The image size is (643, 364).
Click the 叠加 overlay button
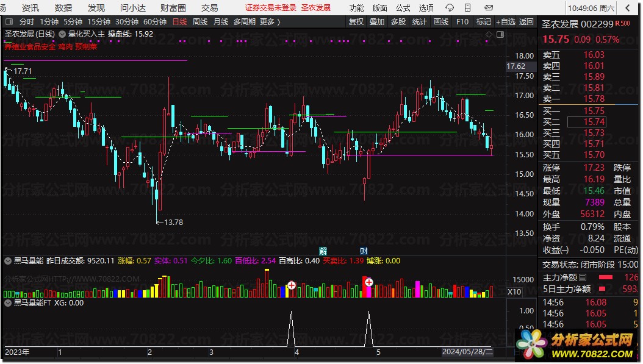(x=377, y=22)
